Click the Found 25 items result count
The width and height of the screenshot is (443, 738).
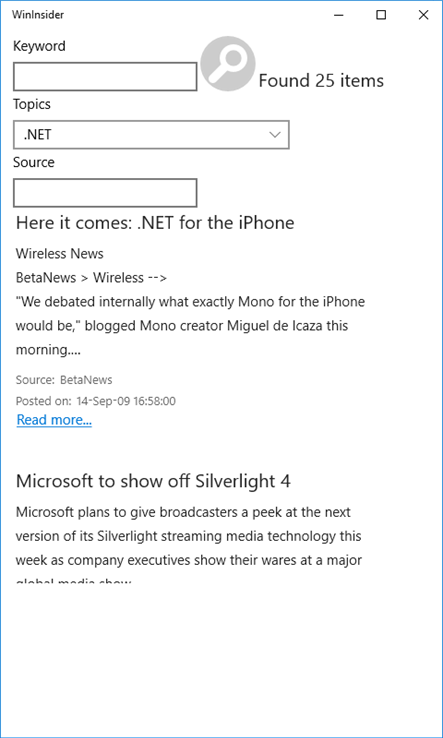point(321,81)
